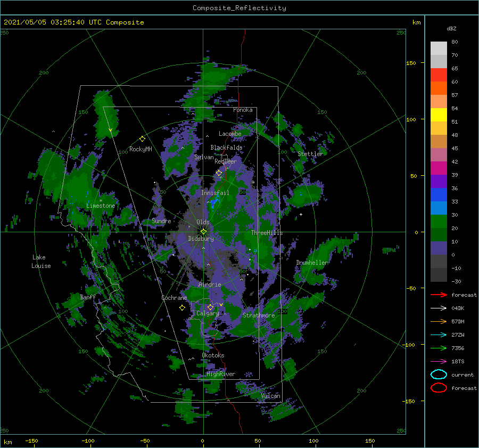Screen dimensions: 479x448
Task: Click the Sylvan label on the map
Action: click(x=204, y=157)
